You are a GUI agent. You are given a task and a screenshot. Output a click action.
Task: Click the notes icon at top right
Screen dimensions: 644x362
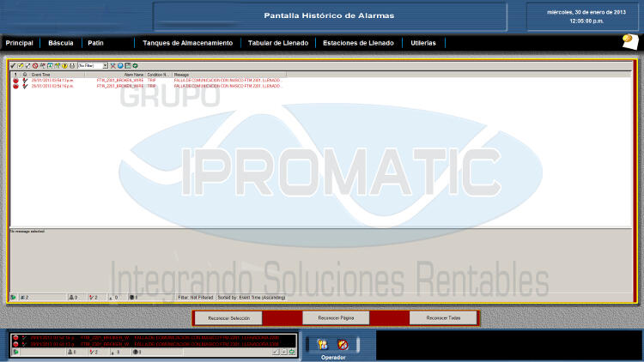pos(630,41)
